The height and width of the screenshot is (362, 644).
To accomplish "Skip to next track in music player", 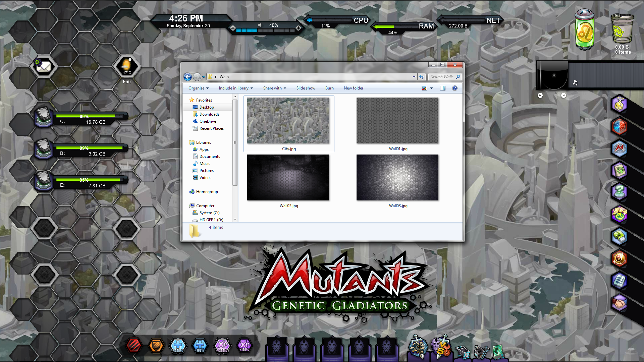I will (563, 96).
